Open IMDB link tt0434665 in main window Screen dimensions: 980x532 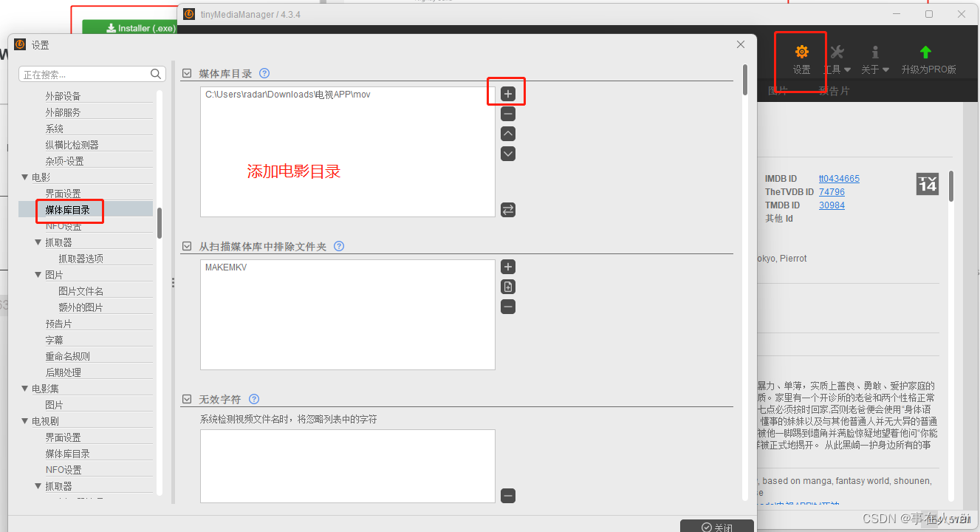tap(839, 179)
